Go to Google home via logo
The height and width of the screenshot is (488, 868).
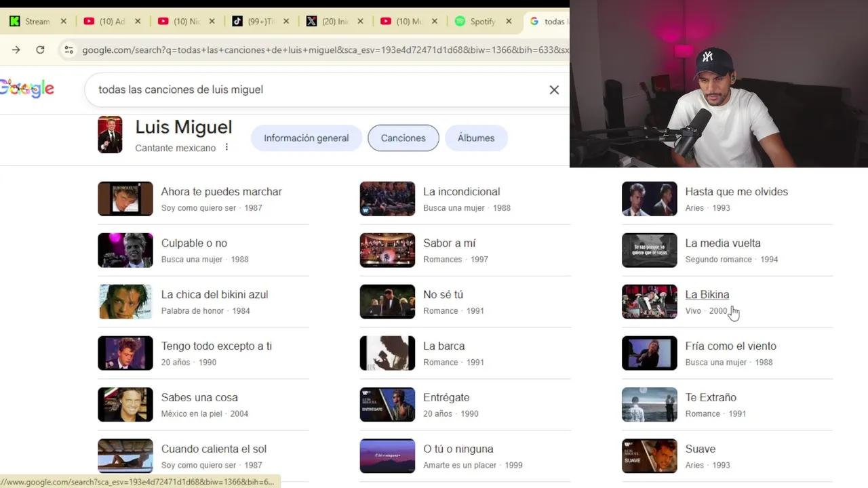pos(27,89)
